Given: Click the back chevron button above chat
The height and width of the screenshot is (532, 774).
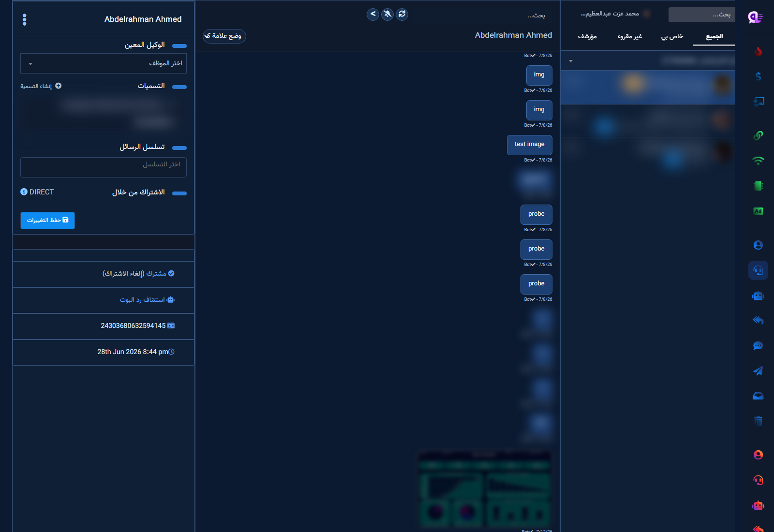Looking at the screenshot, I should tap(373, 14).
